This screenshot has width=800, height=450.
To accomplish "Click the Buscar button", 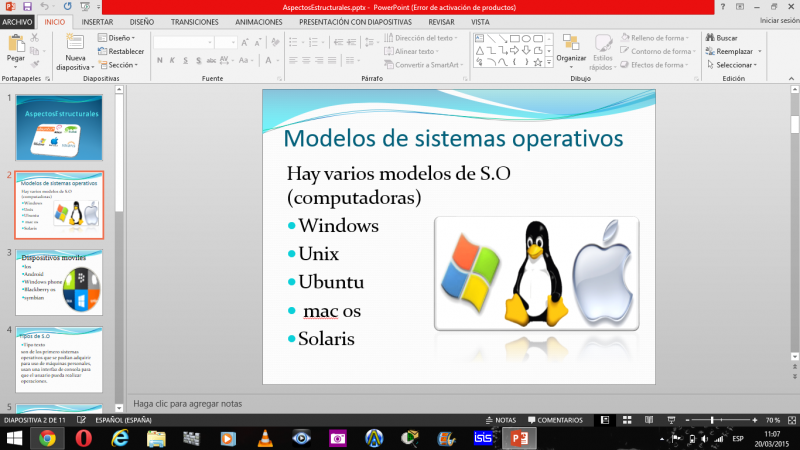I will 721,38.
